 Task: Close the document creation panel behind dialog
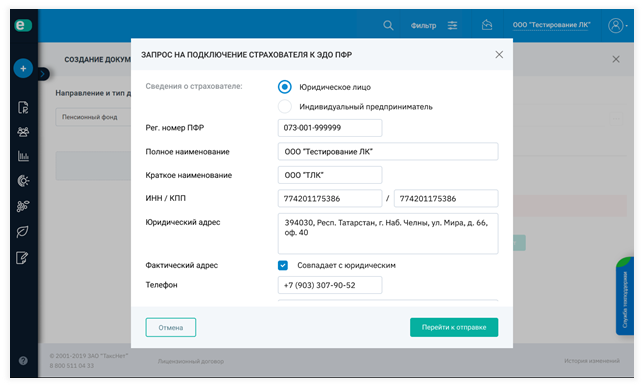coord(616,59)
